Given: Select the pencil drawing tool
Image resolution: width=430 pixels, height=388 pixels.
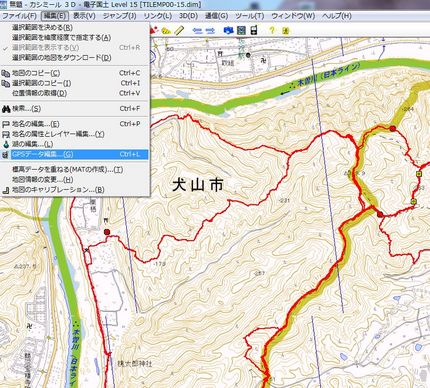Looking at the screenshot, I should [x=179, y=30].
